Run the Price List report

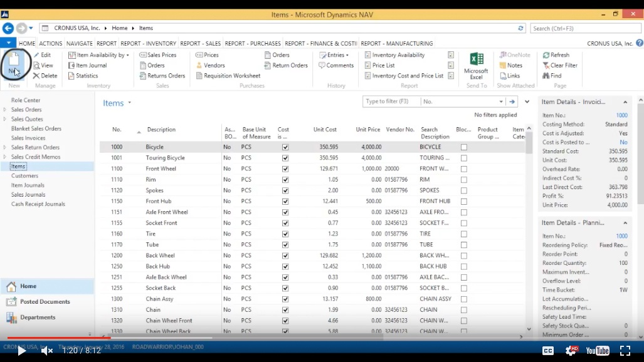(x=379, y=65)
